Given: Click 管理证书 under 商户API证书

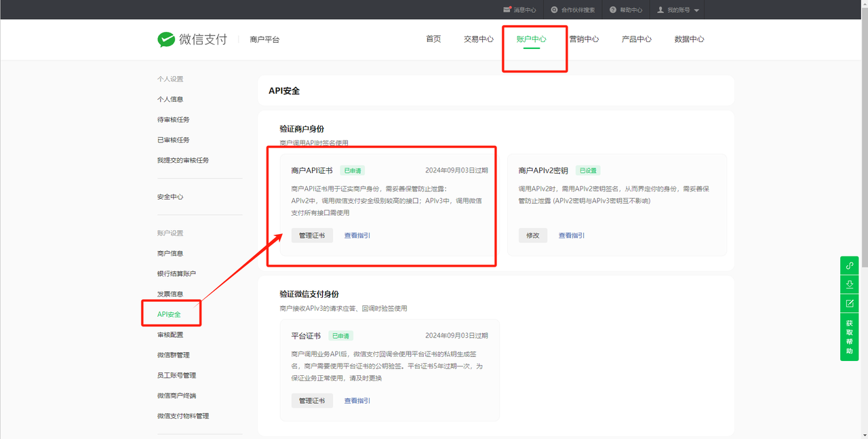Looking at the screenshot, I should [x=312, y=235].
